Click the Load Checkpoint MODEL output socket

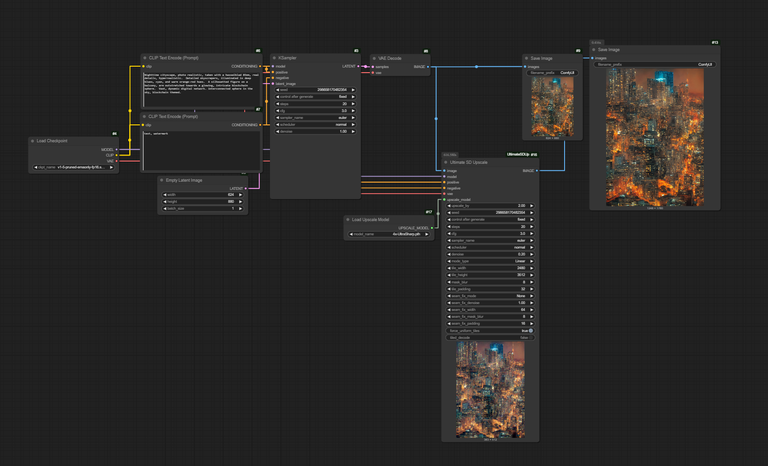click(x=116, y=149)
